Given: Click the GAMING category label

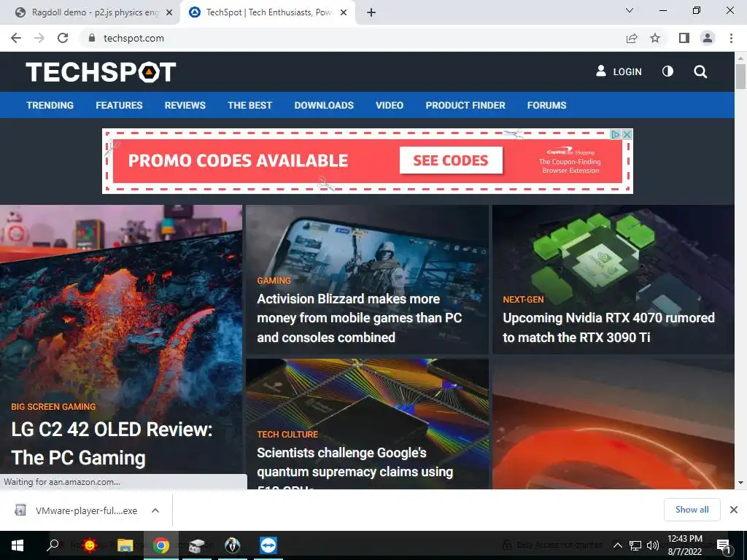Looking at the screenshot, I should (x=274, y=281).
